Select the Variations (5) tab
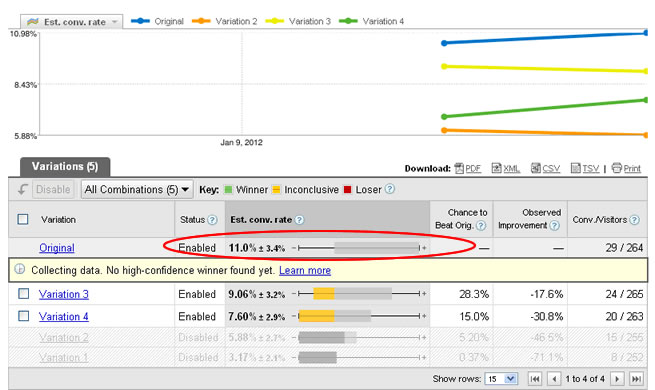 (x=65, y=167)
